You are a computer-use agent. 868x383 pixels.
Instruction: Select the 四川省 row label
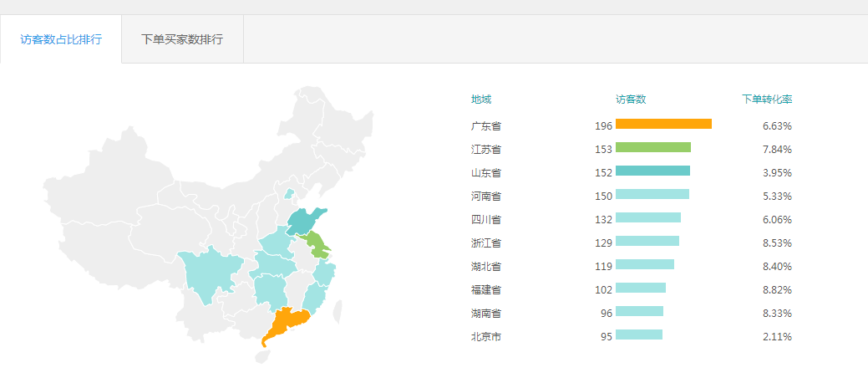(486, 219)
